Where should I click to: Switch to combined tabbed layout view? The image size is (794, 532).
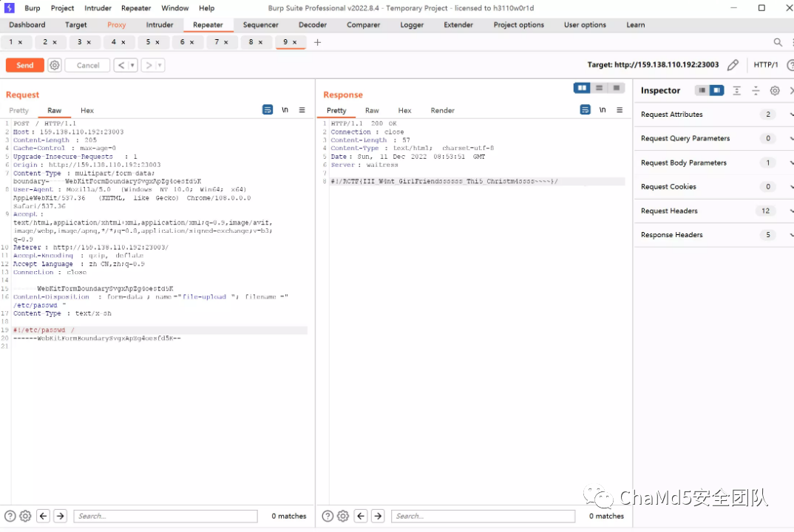[617, 88]
